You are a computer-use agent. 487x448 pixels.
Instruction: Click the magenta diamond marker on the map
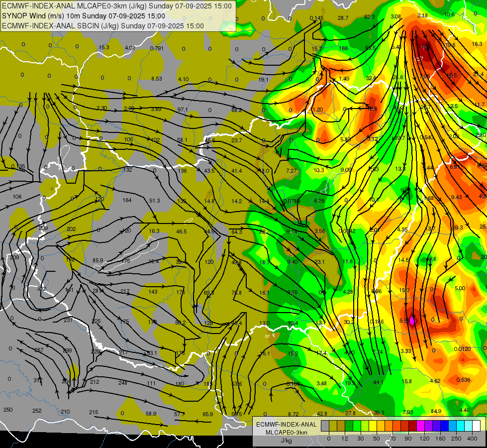tap(412, 321)
